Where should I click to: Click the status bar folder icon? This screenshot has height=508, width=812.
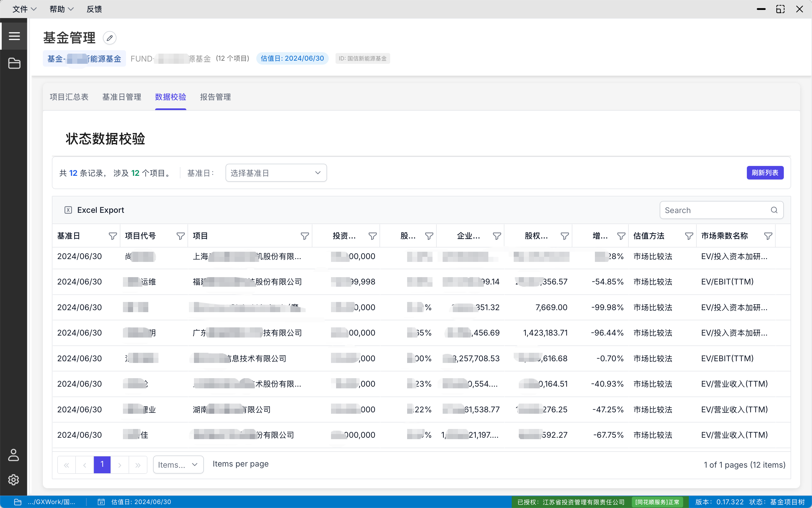coord(18,502)
